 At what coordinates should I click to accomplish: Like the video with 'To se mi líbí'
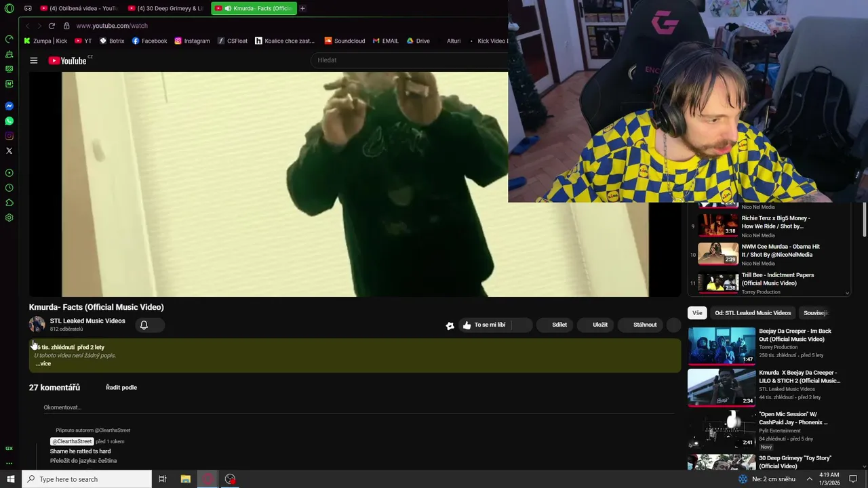(486, 325)
